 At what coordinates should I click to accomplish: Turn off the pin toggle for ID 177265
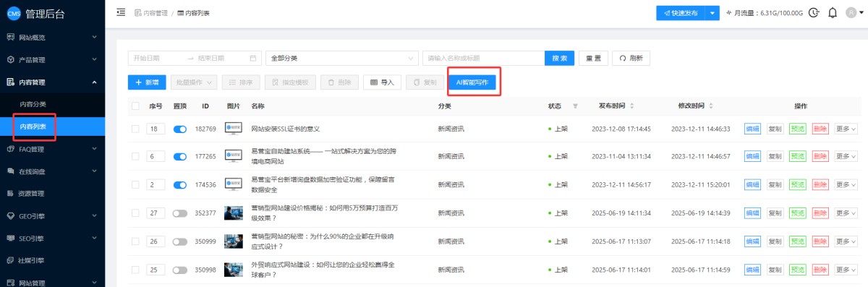180,156
